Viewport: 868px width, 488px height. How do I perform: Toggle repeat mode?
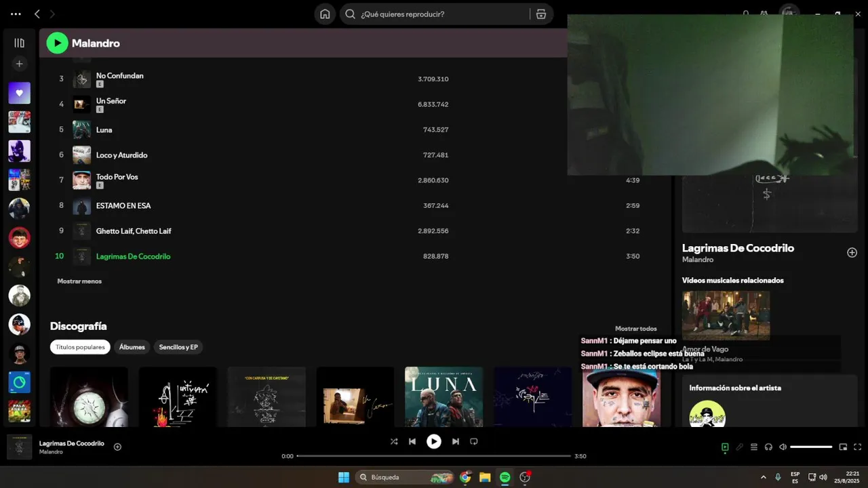coord(474,441)
